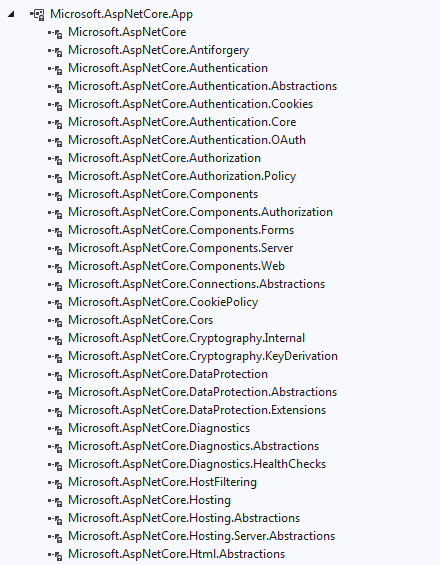Screen dimensions: 440x565
Task: Click the icon beside Microsoft.AspNetCore.Components.Web
Action: click(x=55, y=267)
